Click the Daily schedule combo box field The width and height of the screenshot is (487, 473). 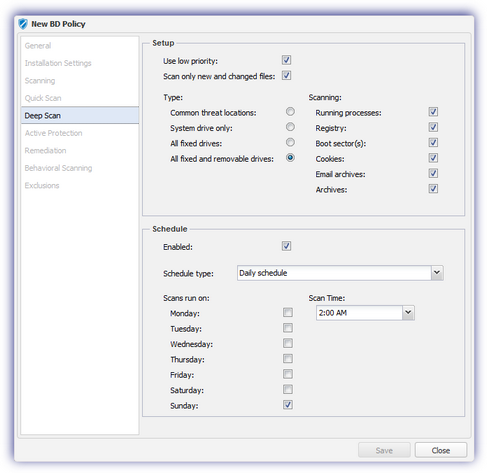click(x=334, y=273)
